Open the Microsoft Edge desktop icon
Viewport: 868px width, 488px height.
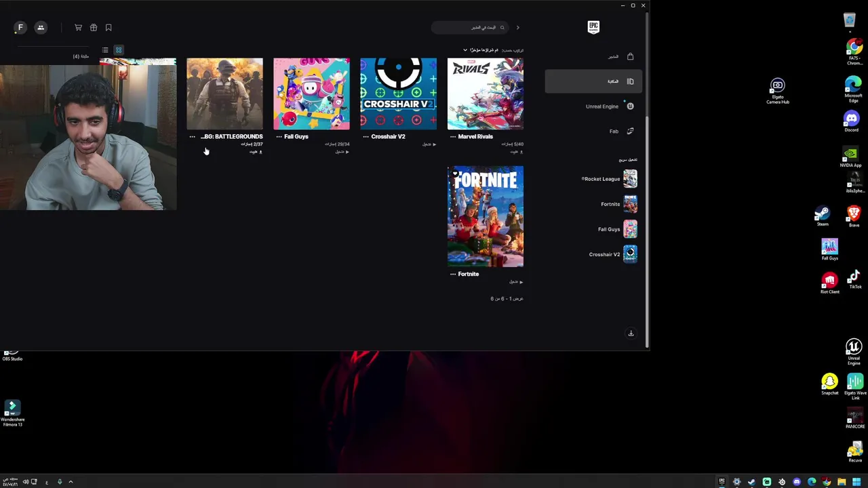[x=853, y=90]
